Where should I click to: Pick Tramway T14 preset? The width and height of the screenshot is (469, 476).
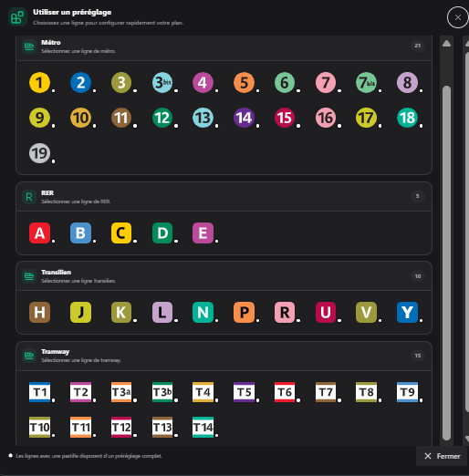(203, 428)
